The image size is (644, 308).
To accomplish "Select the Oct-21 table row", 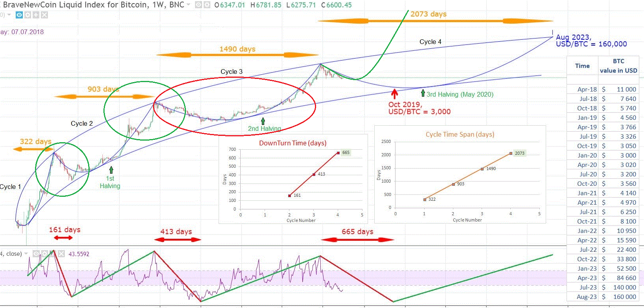I will pyautogui.click(x=603, y=221).
